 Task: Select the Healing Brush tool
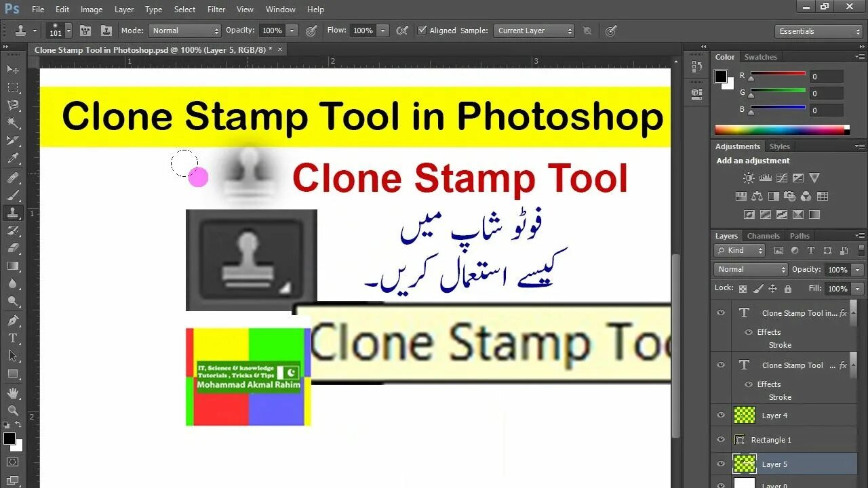coord(13,178)
